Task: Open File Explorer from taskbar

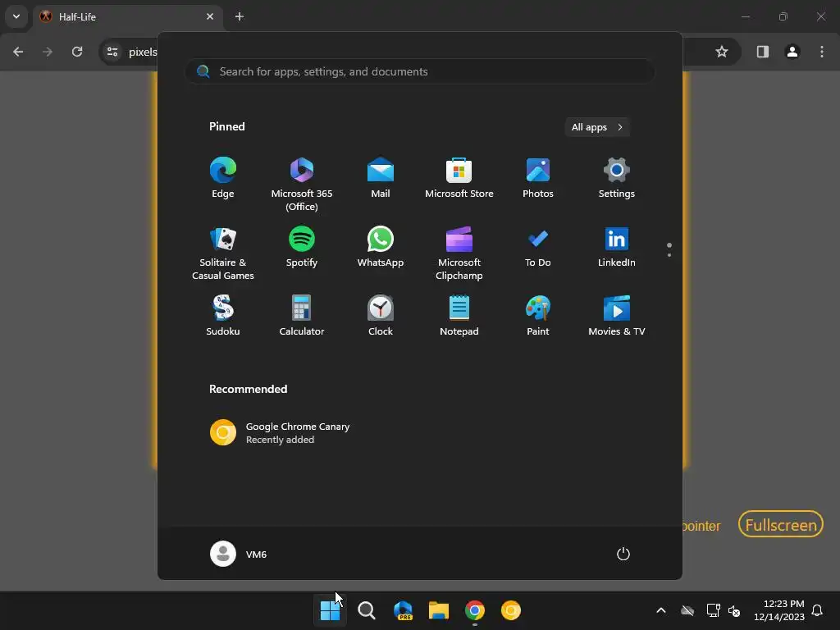Action: pyautogui.click(x=439, y=610)
